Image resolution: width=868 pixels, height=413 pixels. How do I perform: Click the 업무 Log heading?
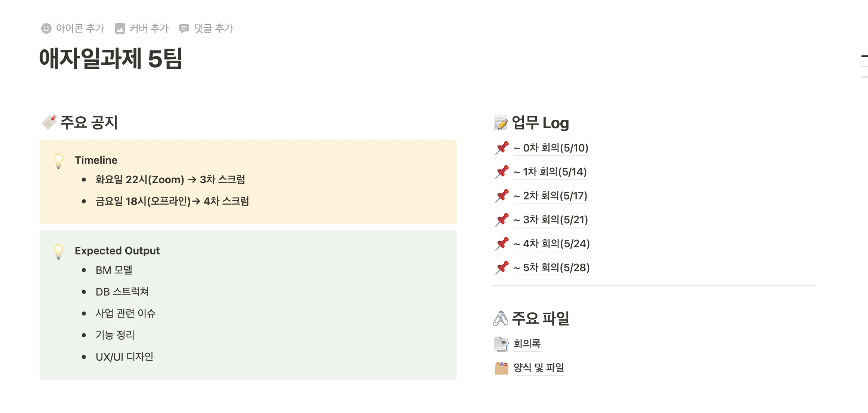[x=540, y=123]
